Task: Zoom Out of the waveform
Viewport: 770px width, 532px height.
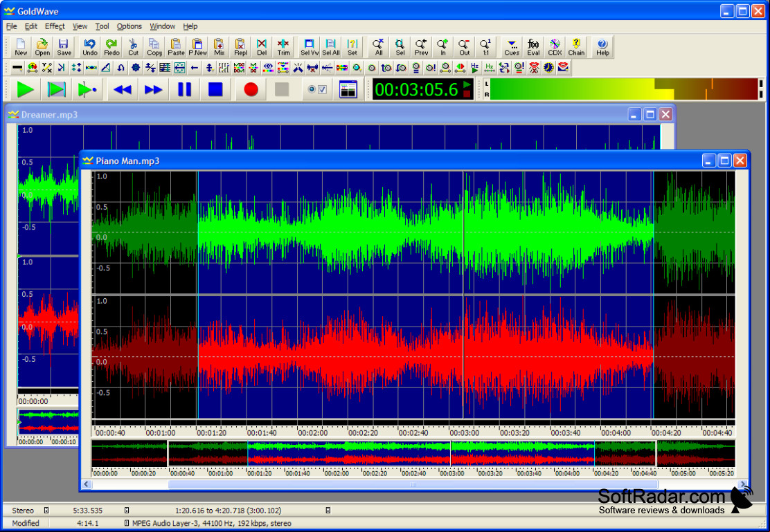Action: click(465, 46)
